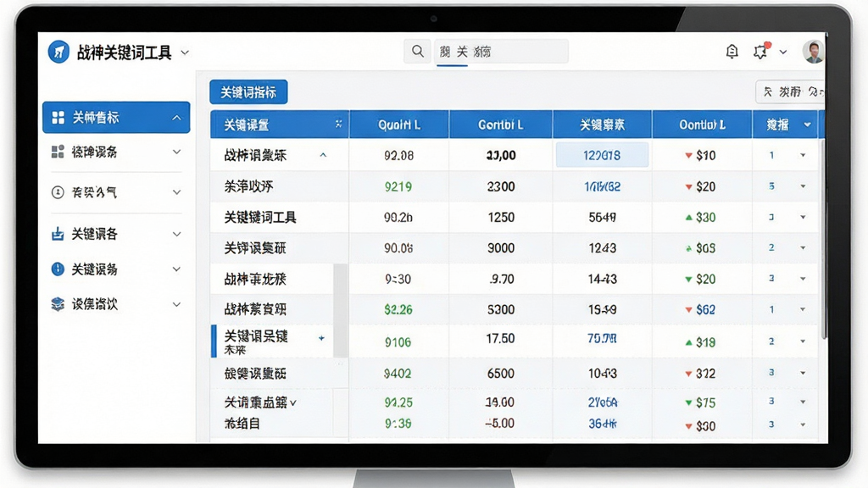The height and width of the screenshot is (488, 868).
Task: Open the dropdown arrow in the last column header
Action: pos(807,125)
